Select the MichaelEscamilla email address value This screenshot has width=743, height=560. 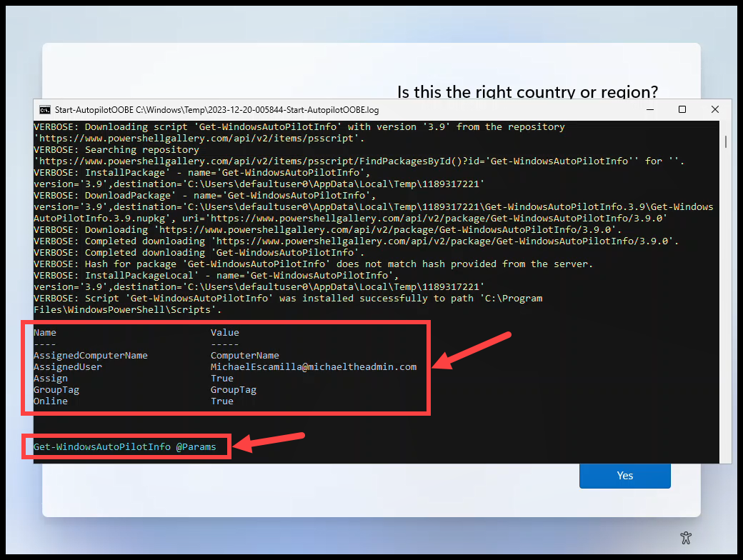coord(313,367)
